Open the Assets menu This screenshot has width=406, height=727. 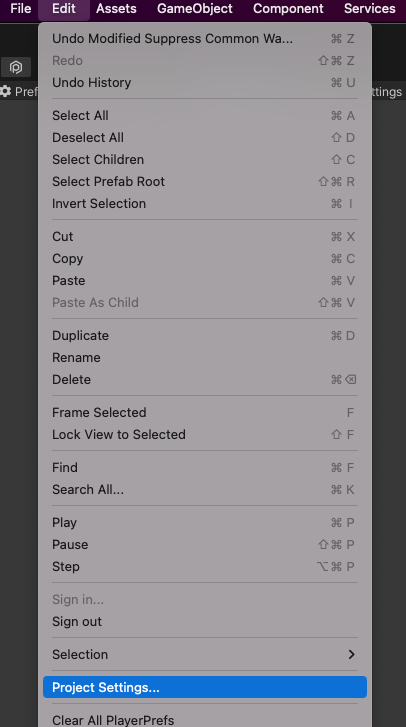tap(116, 8)
